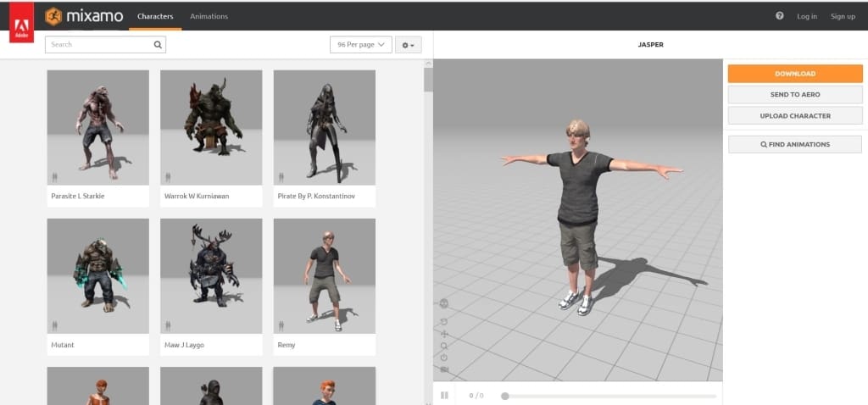The image size is (868, 405).
Task: Select the pan camera icon in viewport
Action: point(444,334)
